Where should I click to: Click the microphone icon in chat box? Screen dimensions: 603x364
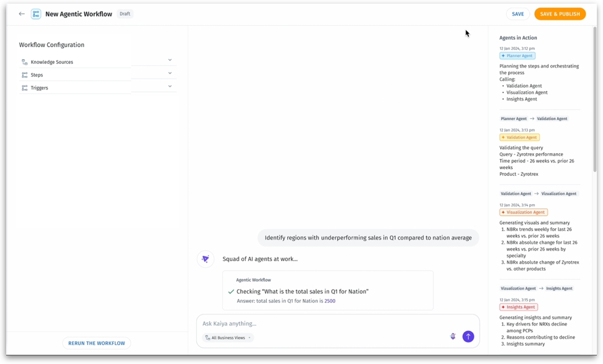tap(453, 336)
